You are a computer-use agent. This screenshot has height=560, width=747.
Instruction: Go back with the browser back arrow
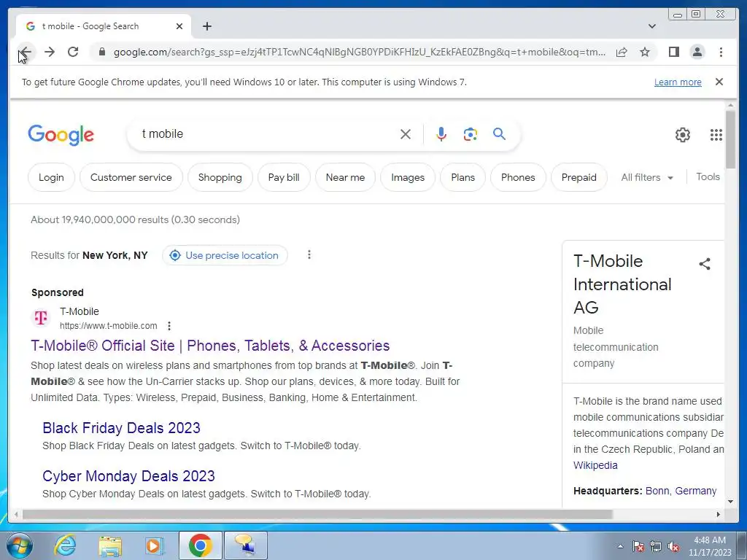[26, 52]
